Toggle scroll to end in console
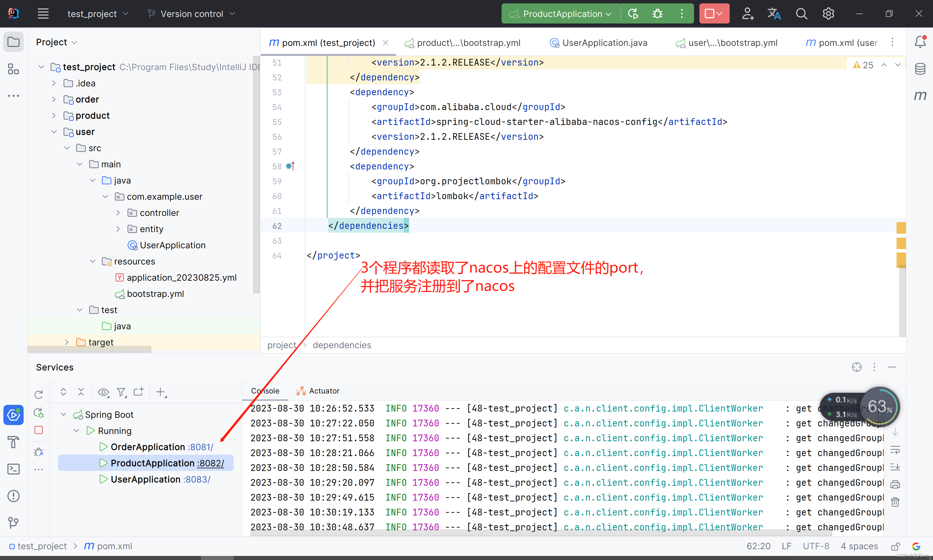933x560 pixels. [895, 467]
